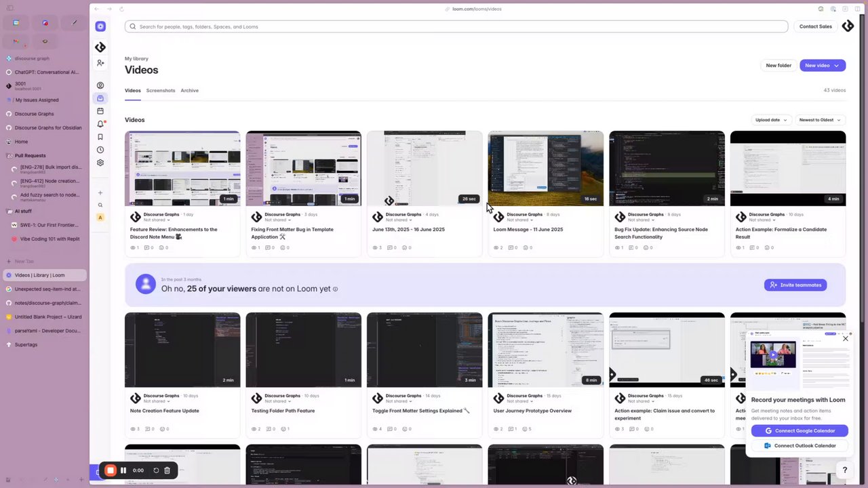Open the AI stuff folder in sidebar
This screenshot has width=868, height=488.
[44, 211]
